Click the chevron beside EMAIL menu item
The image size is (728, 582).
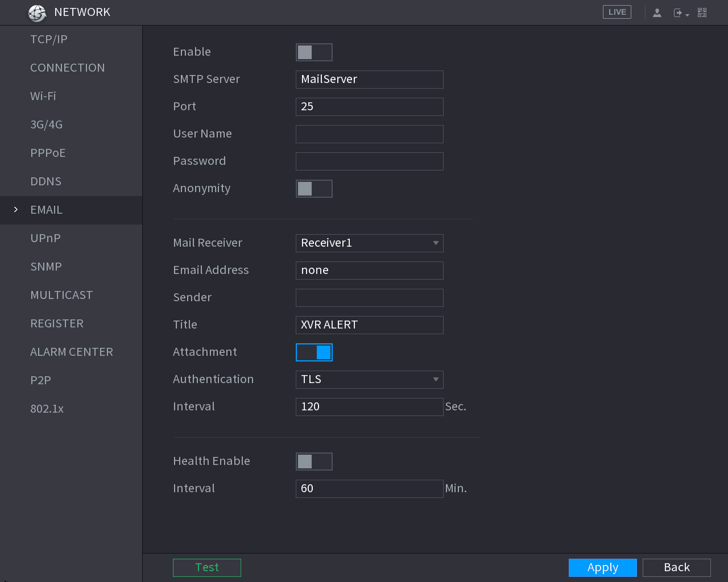pos(16,210)
